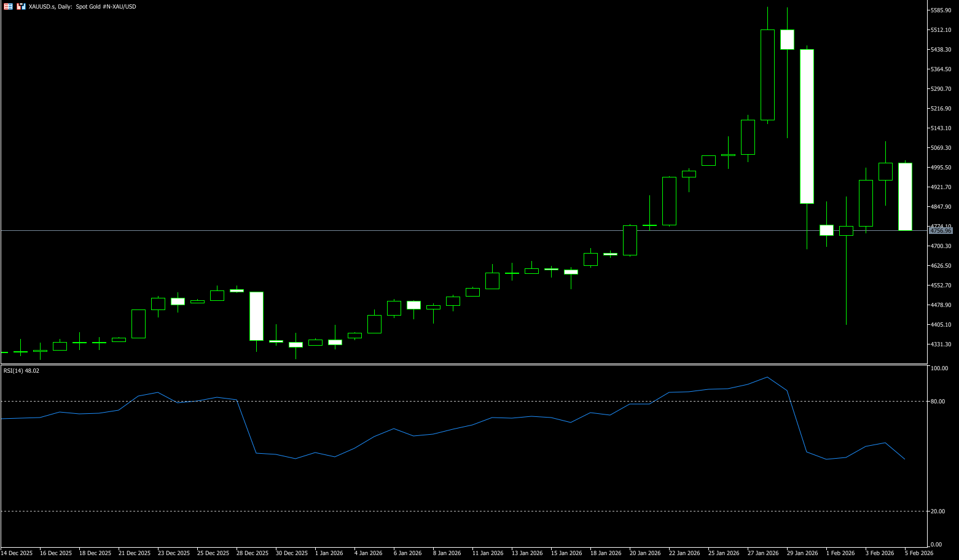Click the RSI 100.00 scale label
This screenshot has height=560, width=959.
click(x=939, y=368)
